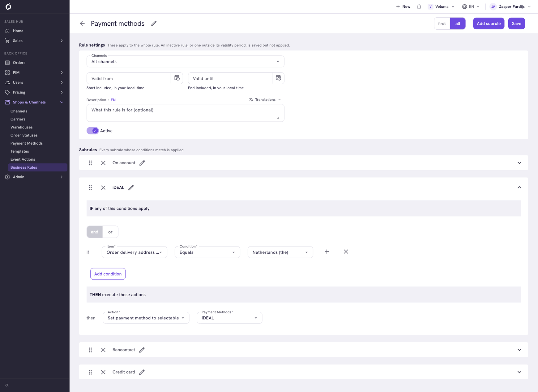Switch condition logic to 'and'
The image size is (538, 392).
[x=95, y=232]
